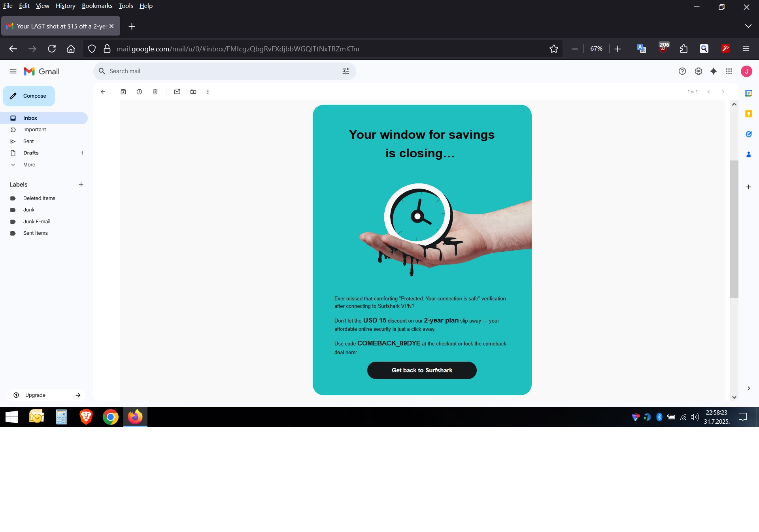Hide the side panel chevron
The height and width of the screenshot is (532, 759).
pyautogui.click(x=748, y=388)
